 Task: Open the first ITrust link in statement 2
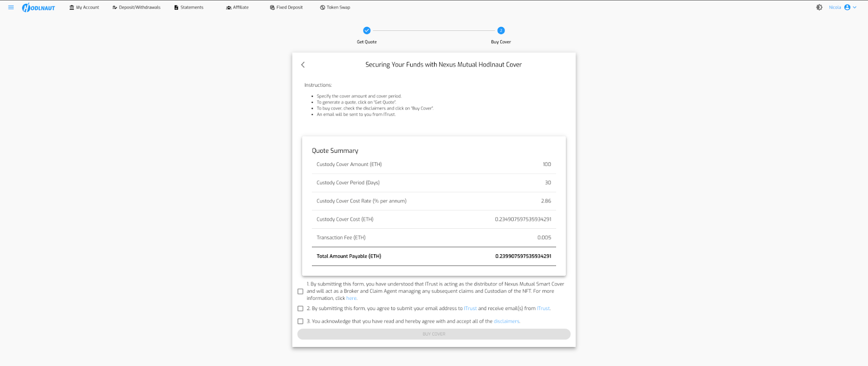pyautogui.click(x=470, y=309)
